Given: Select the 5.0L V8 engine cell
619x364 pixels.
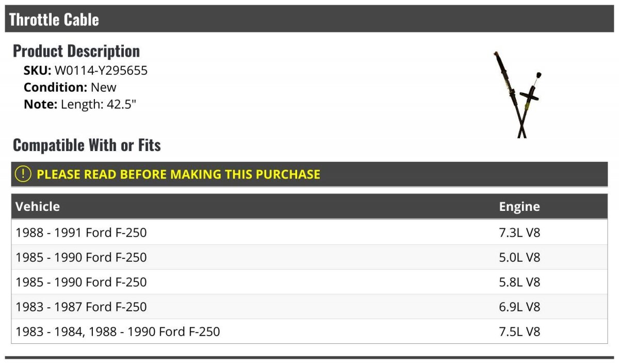Looking at the screenshot, I should (519, 257).
